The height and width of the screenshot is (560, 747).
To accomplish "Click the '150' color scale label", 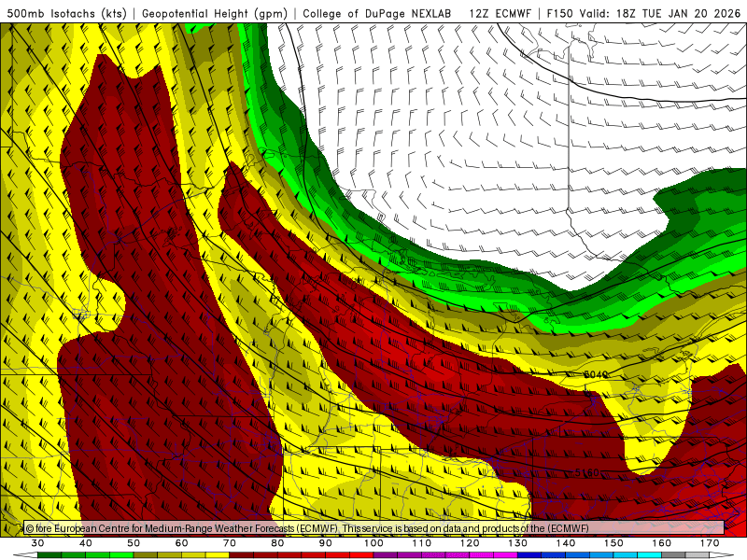I will click(614, 543).
